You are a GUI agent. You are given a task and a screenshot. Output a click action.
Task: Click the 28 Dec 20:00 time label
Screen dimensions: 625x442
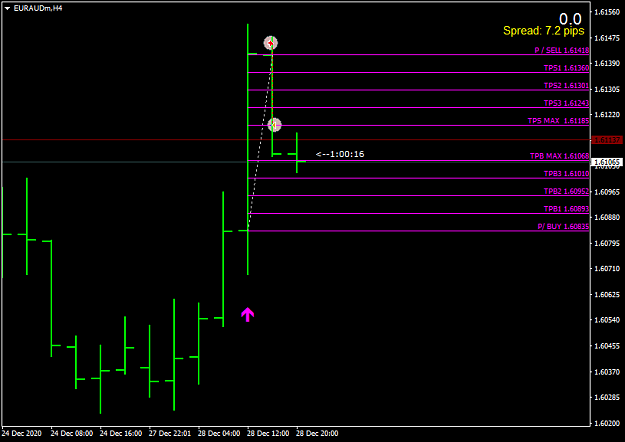(317, 434)
